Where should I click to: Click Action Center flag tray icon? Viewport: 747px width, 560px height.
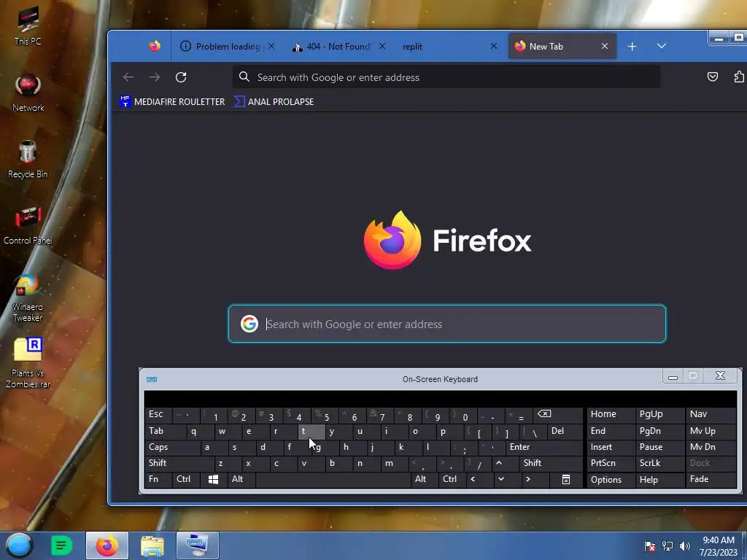649,546
